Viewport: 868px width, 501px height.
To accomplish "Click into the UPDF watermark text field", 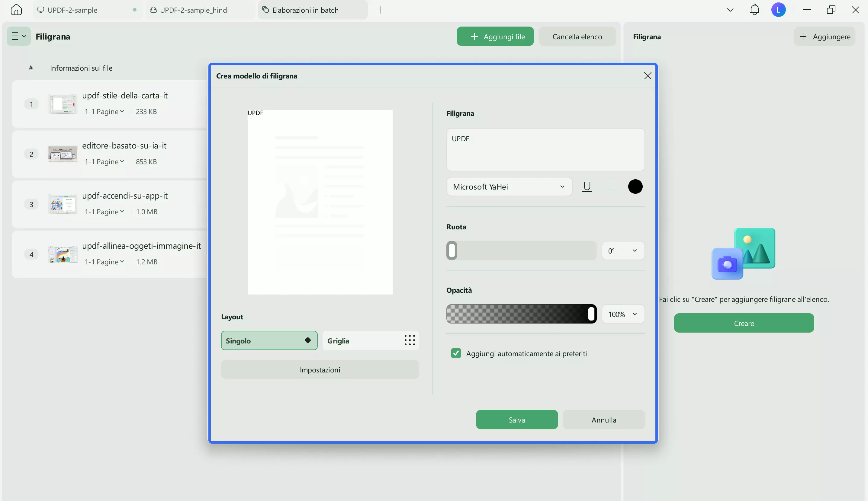I will pyautogui.click(x=545, y=150).
